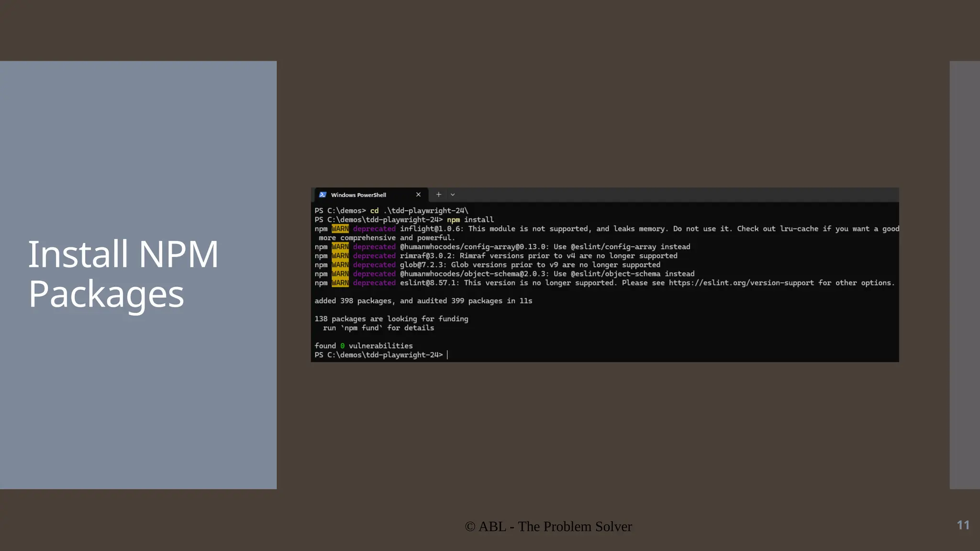This screenshot has height=551, width=980.
Task: Click the gray strip at right edge
Action: coord(964,275)
